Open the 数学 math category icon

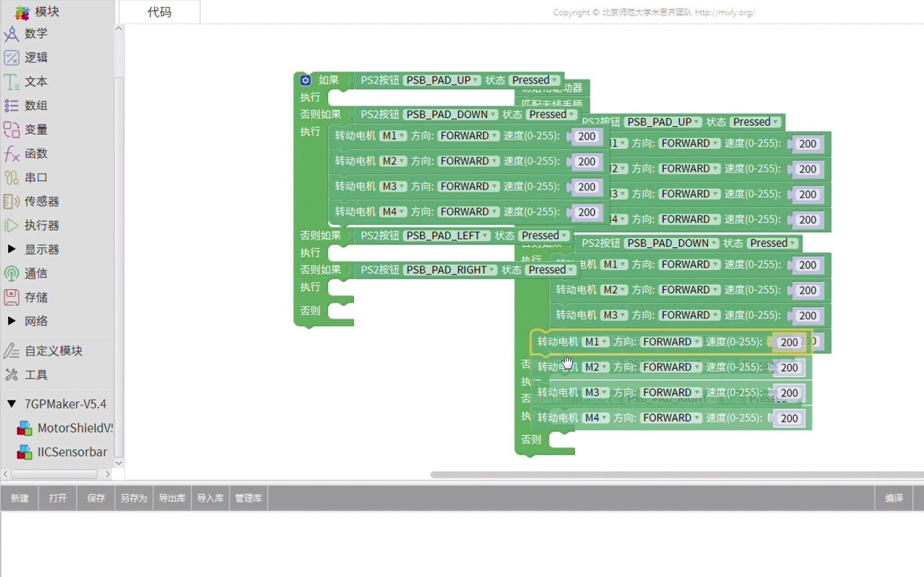click(11, 33)
